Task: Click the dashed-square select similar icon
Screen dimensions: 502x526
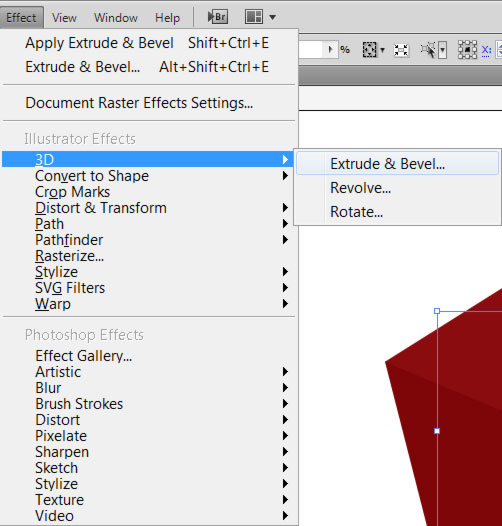Action: (369, 50)
